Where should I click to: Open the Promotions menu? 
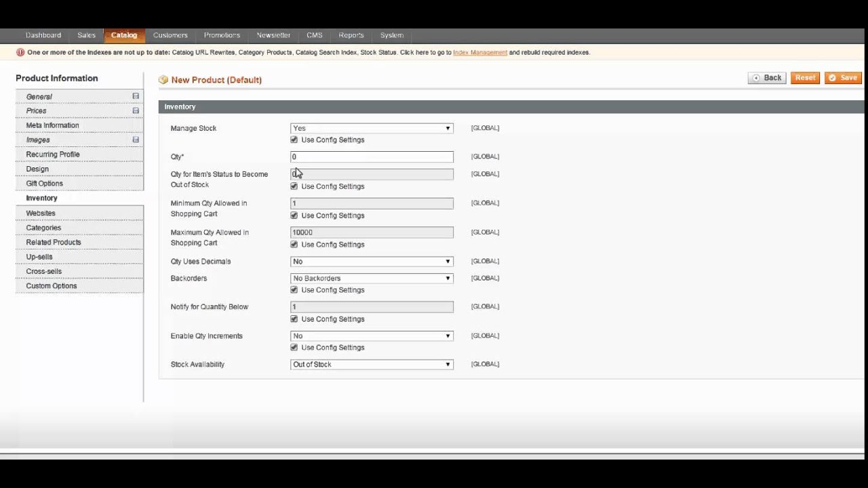[222, 35]
